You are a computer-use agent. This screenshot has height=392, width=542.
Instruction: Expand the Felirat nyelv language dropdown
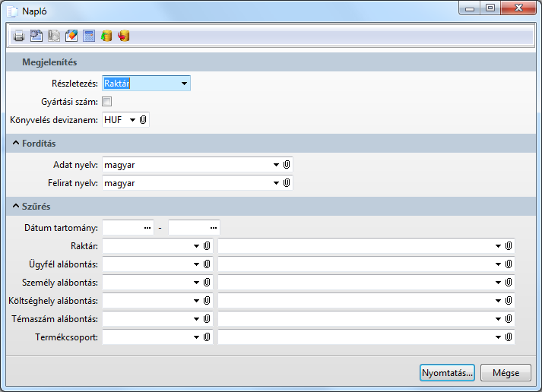coord(276,183)
